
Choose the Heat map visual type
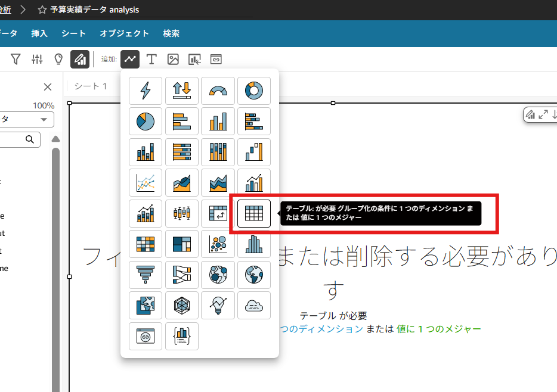click(146, 244)
